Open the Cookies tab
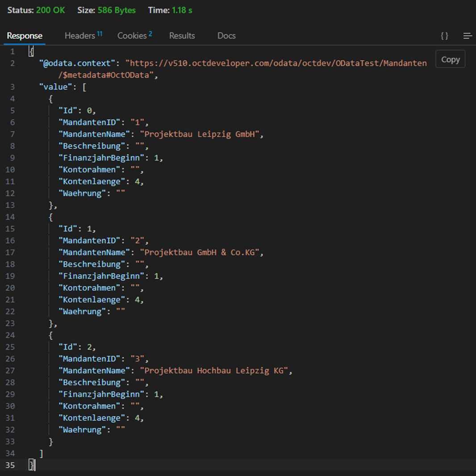476x476 pixels. coord(132,36)
